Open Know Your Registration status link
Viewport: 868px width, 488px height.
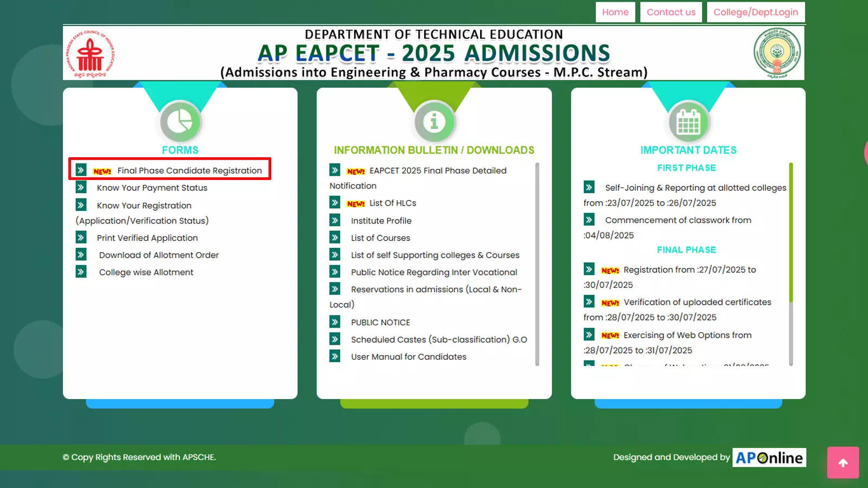point(142,213)
